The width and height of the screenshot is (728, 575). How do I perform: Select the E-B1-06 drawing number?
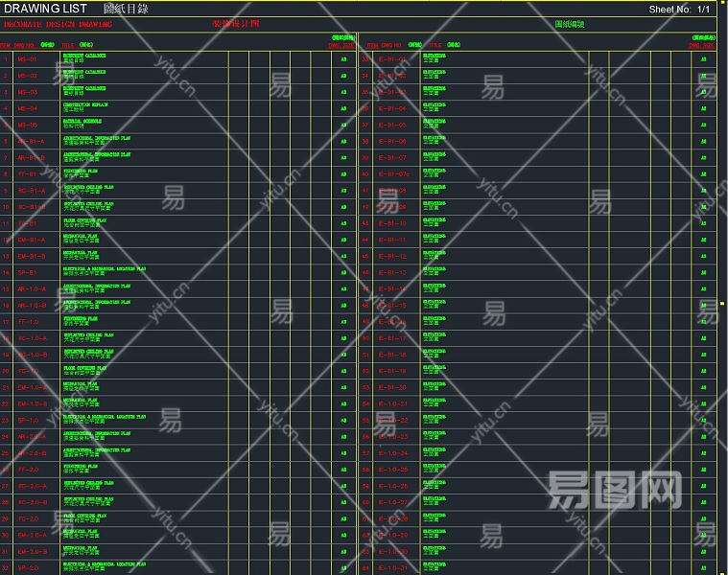[x=392, y=142]
